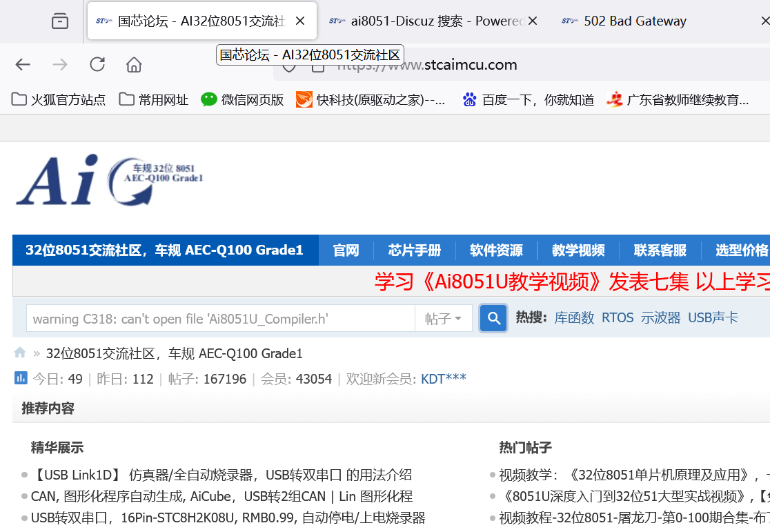Click the RTOS hot search link

pyautogui.click(x=618, y=317)
